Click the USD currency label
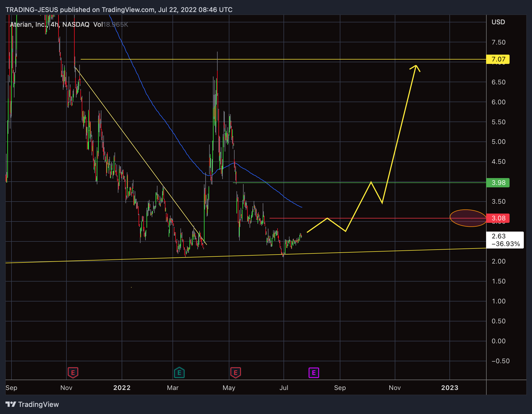 [498, 22]
